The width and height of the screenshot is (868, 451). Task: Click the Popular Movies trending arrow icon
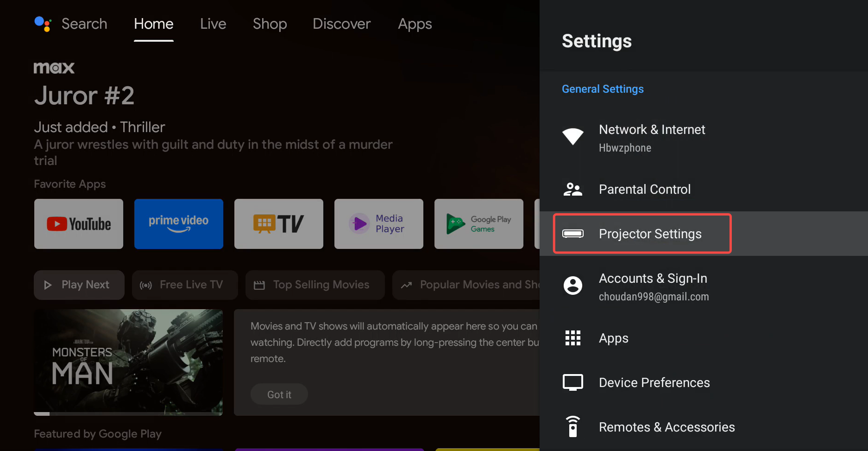[x=406, y=285]
